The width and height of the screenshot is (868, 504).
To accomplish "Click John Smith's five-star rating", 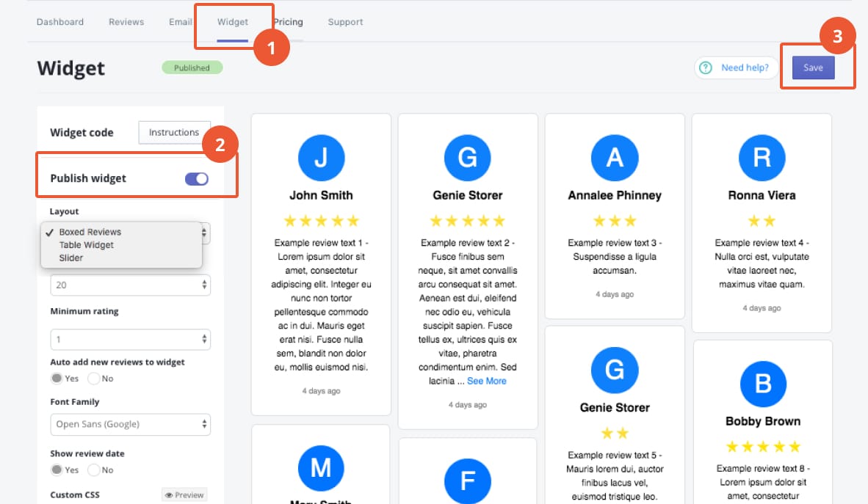I will 321,222.
